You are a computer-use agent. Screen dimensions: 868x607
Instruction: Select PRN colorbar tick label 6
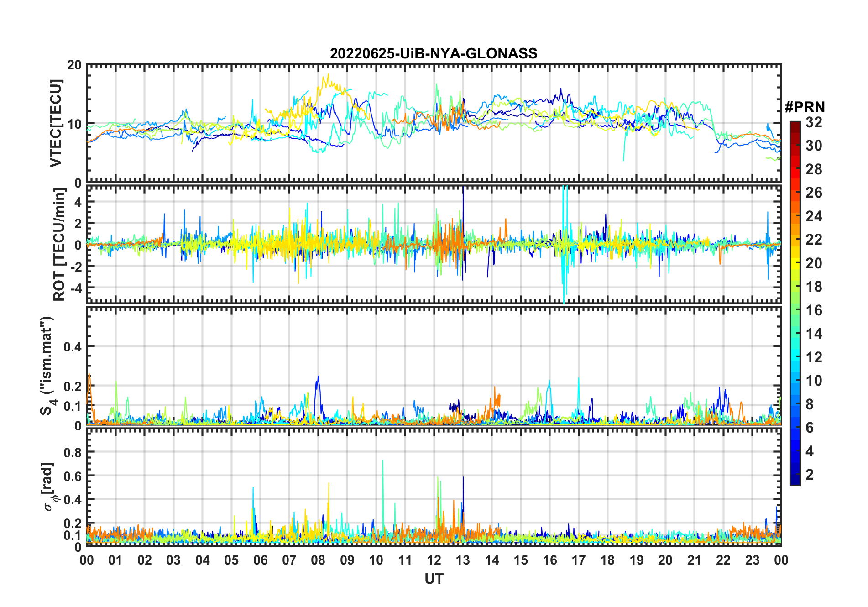[x=810, y=428]
